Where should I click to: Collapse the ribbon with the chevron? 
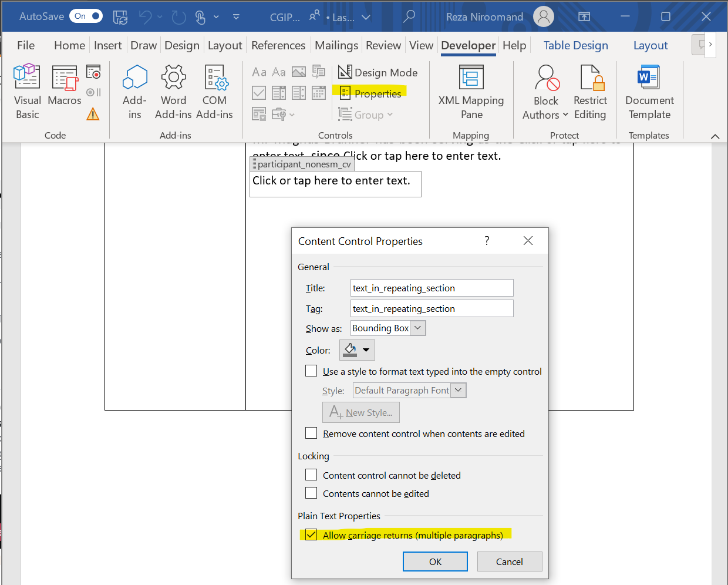tap(714, 136)
